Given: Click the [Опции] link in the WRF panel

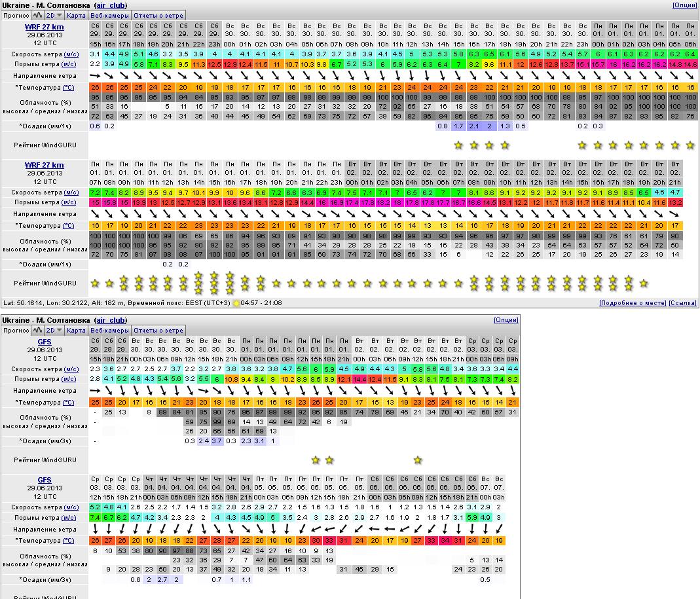Looking at the screenshot, I should (x=684, y=5).
